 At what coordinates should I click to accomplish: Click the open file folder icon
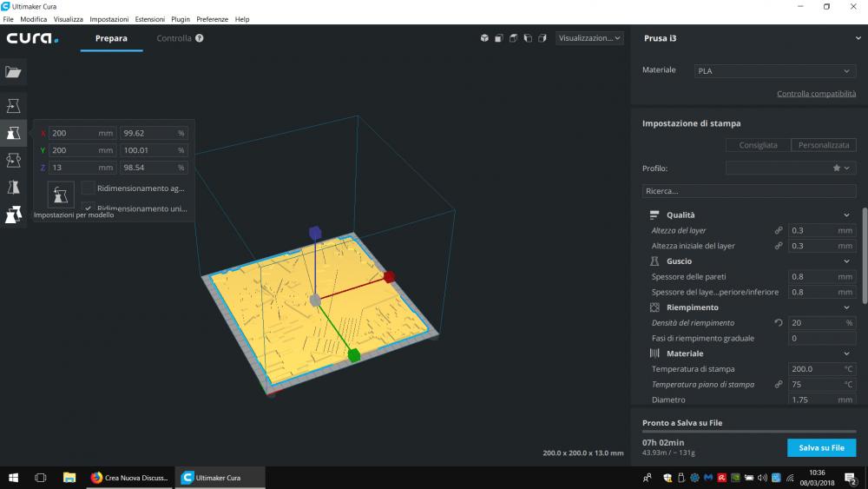13,72
